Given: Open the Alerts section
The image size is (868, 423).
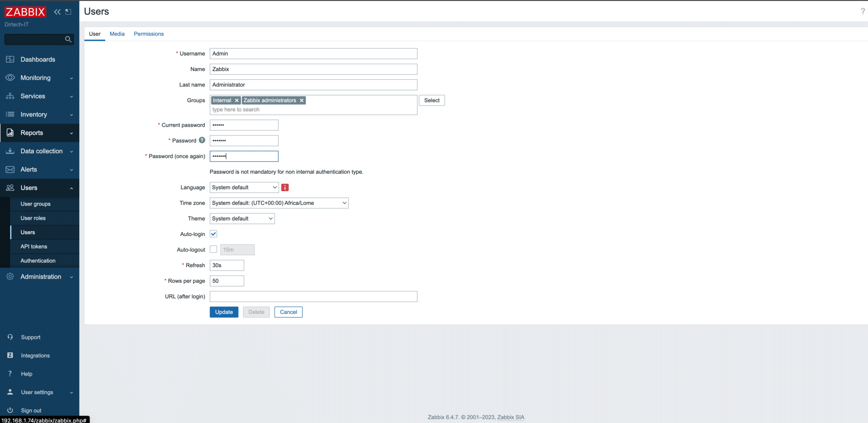Looking at the screenshot, I should pos(29,169).
